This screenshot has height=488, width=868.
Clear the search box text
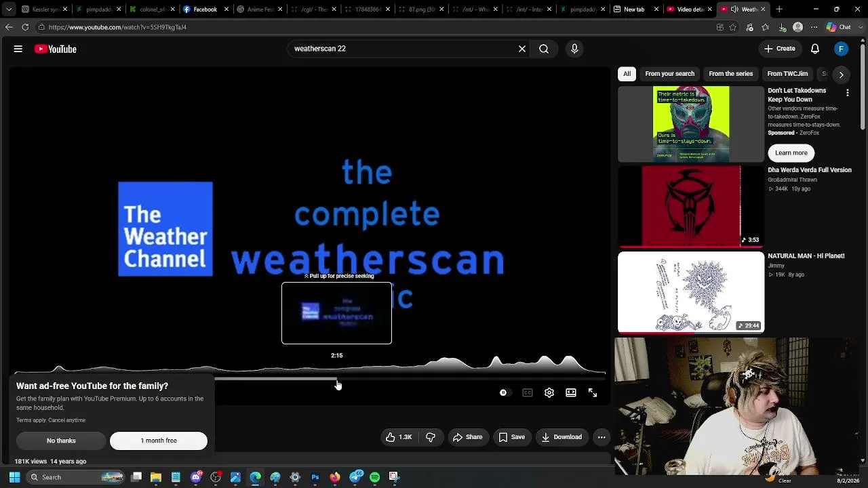tap(522, 49)
